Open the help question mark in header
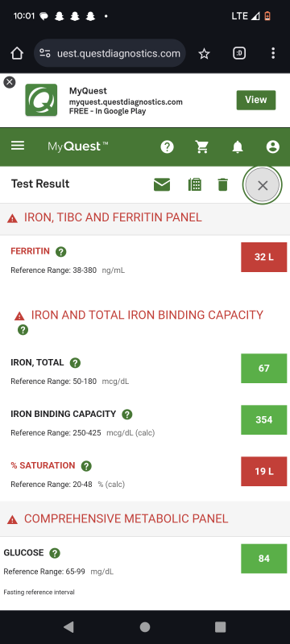 pyautogui.click(x=168, y=147)
